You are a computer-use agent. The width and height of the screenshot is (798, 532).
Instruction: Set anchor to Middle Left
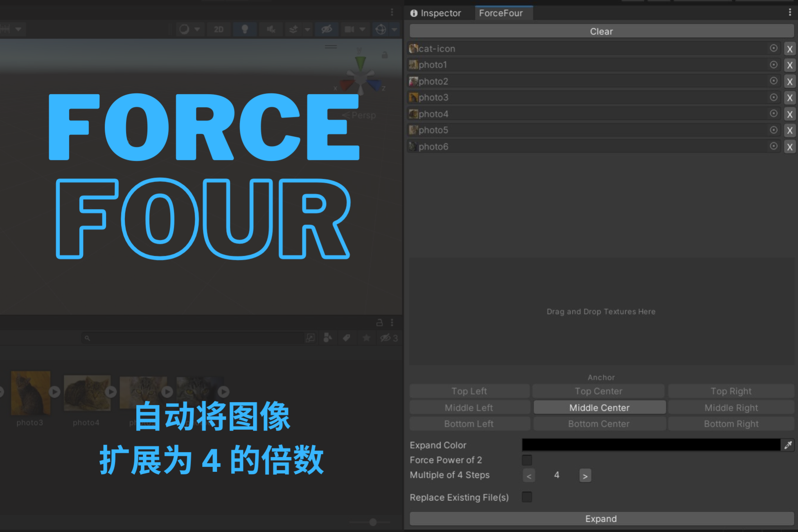pyautogui.click(x=469, y=408)
